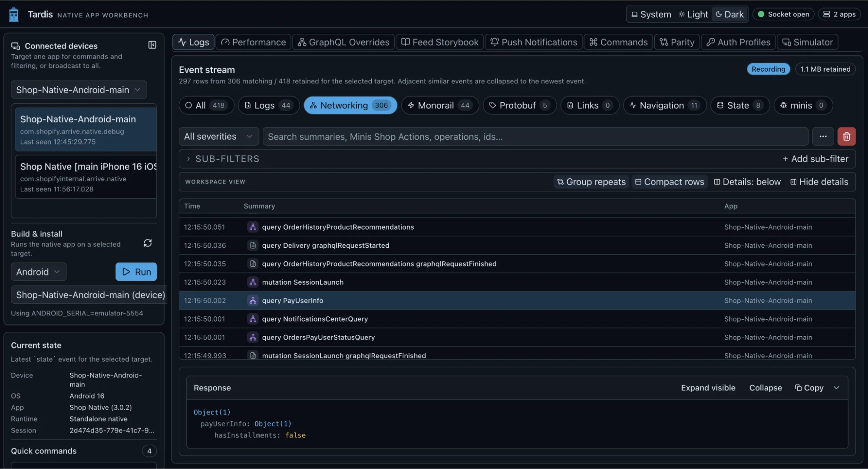This screenshot has width=868, height=469.
Task: Click Expand visible in Response panel
Action: point(708,388)
